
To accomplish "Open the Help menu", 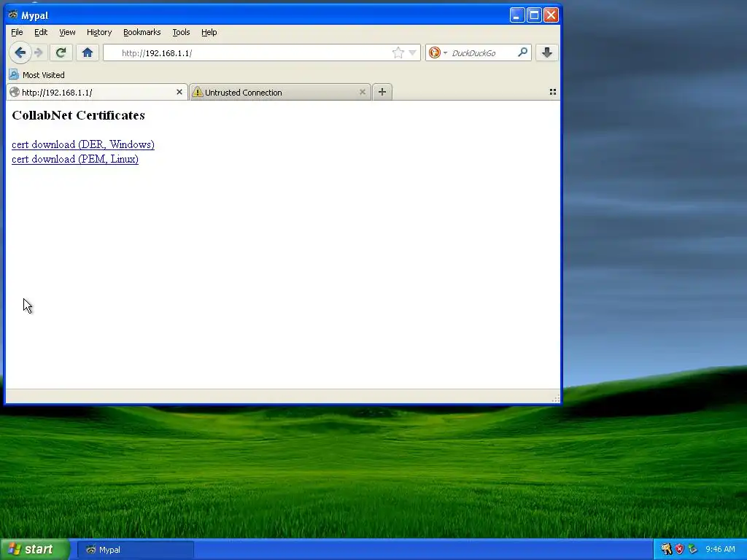I will (x=209, y=32).
